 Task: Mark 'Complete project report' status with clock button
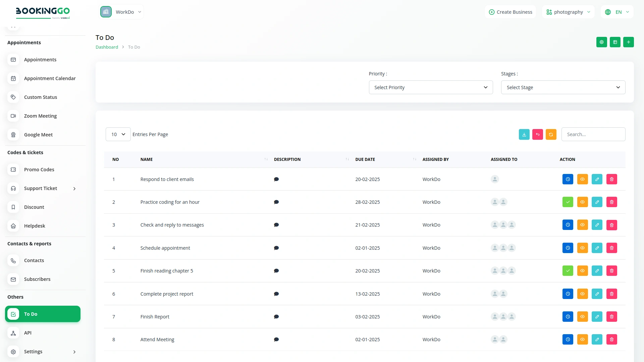click(568, 294)
